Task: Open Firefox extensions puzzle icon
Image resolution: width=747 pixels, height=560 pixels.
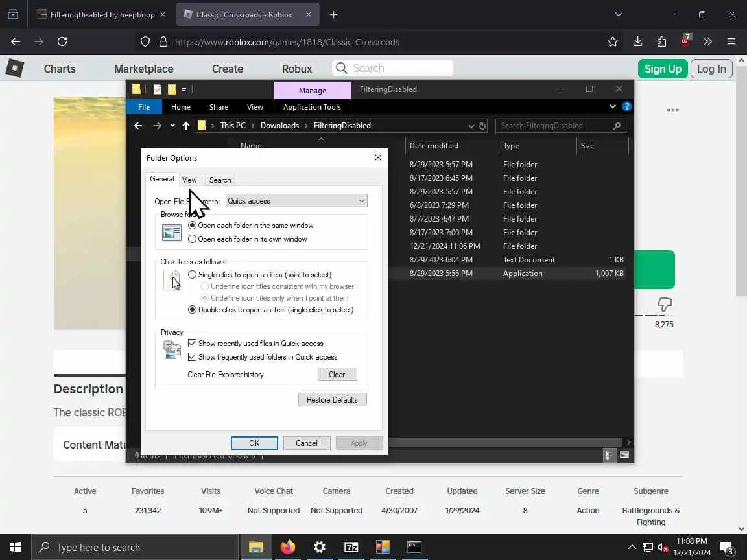Action: tap(661, 42)
